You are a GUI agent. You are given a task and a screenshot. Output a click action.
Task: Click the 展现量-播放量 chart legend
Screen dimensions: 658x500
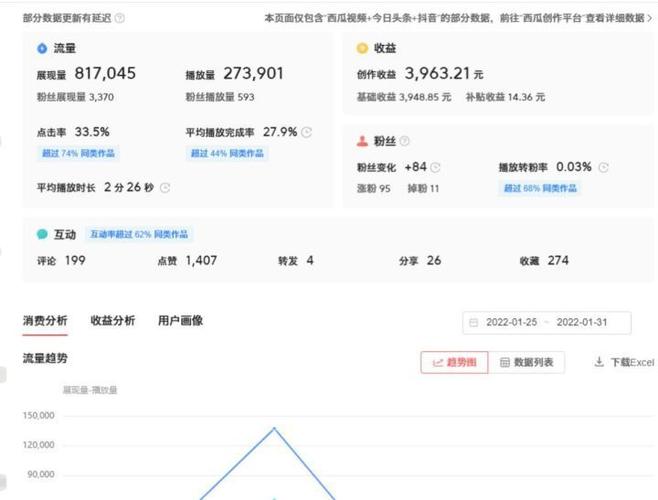[90, 390]
